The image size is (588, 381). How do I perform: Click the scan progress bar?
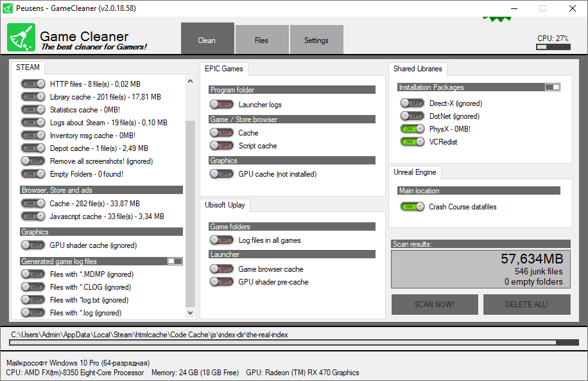[x=294, y=342]
